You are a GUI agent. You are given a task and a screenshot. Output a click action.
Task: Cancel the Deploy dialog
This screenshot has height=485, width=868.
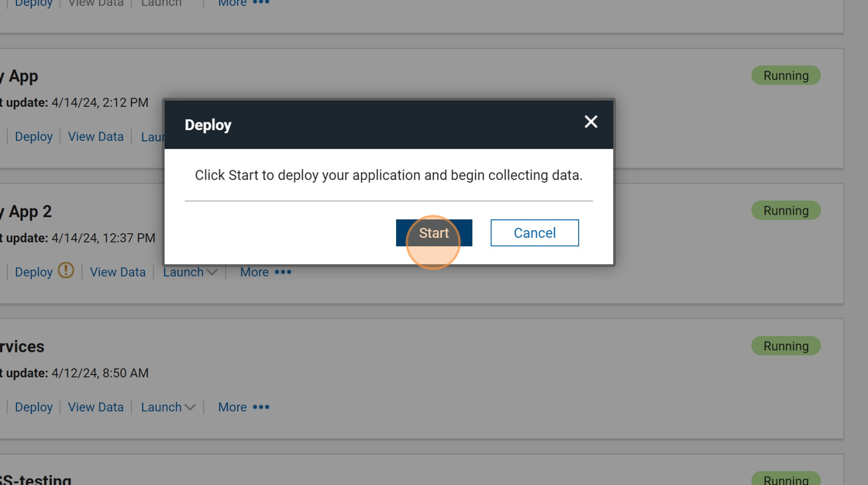point(534,232)
